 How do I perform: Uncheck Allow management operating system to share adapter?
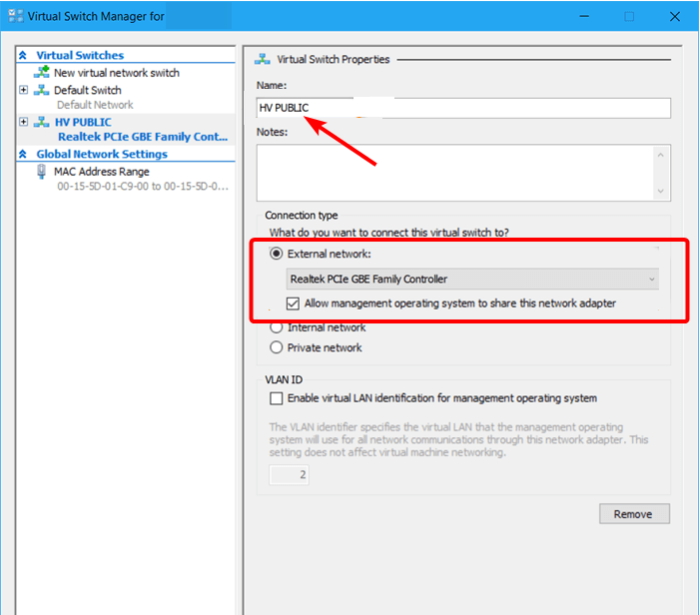[x=293, y=304]
